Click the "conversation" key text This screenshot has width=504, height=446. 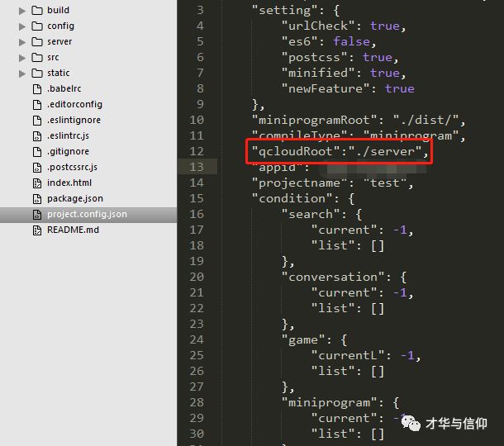[333, 277]
